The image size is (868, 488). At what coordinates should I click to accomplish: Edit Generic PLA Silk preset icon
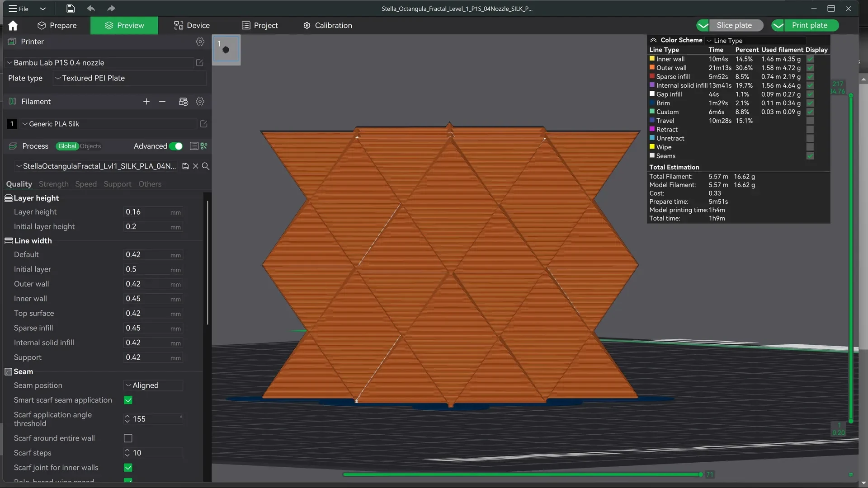click(x=203, y=124)
